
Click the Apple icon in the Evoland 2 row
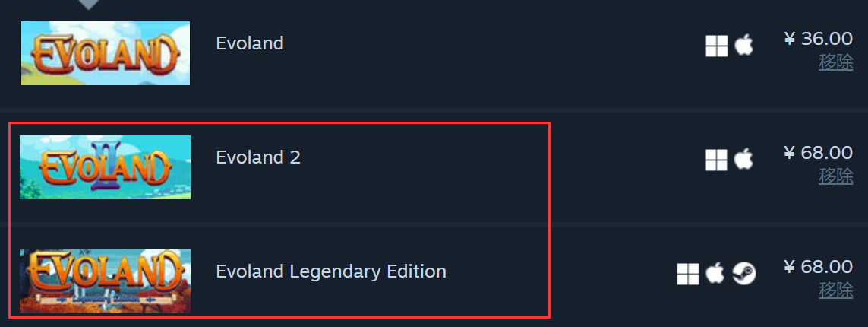tap(744, 159)
